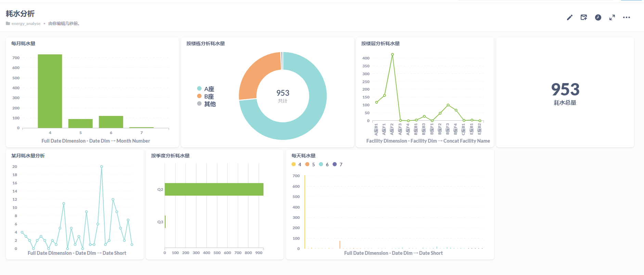Open the 某月耗水量分析 card title
This screenshot has height=275, width=644.
[x=28, y=156]
